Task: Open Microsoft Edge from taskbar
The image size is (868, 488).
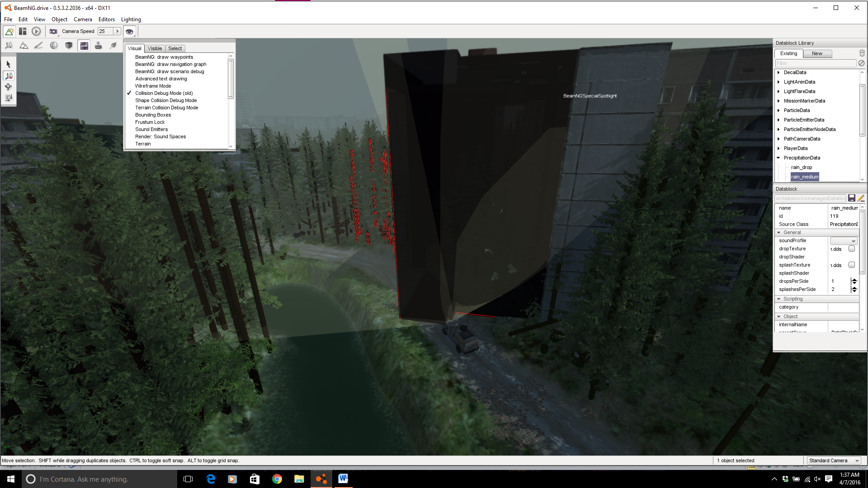Action: 211,479
